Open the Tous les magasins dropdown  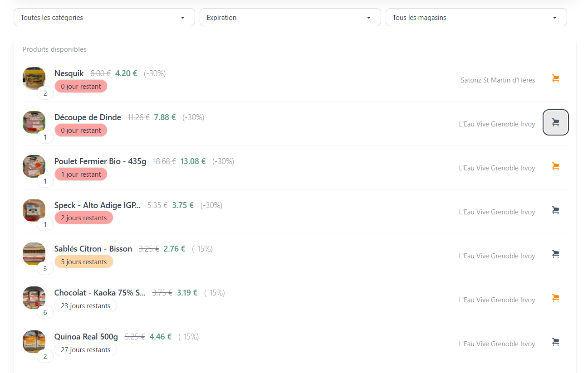(x=476, y=18)
